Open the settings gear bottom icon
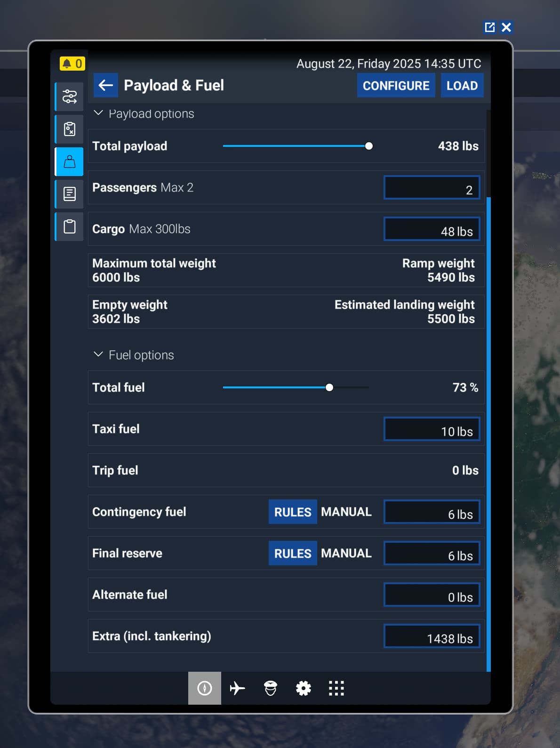This screenshot has width=560, height=748. tap(304, 688)
